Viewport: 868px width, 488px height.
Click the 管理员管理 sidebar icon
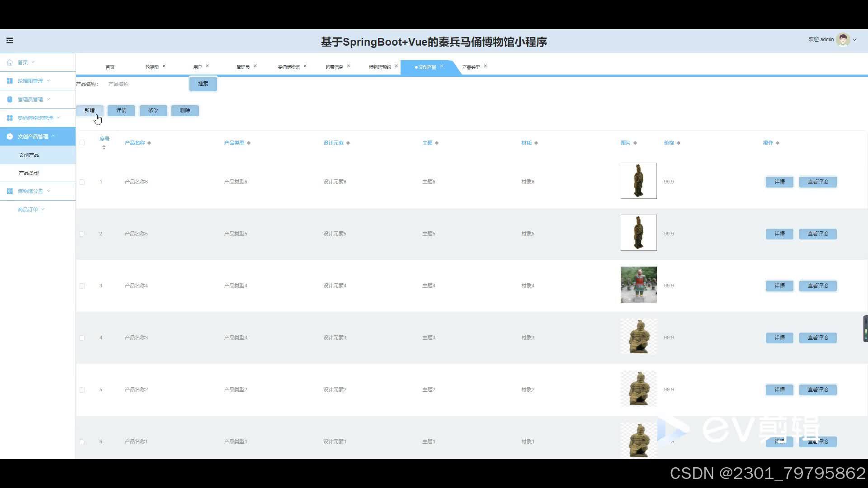click(x=9, y=99)
